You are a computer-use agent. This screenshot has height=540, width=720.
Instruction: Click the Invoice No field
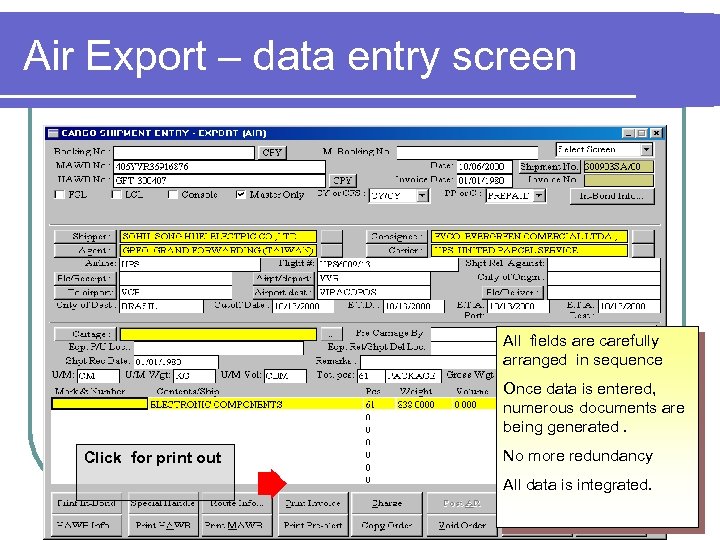619,180
